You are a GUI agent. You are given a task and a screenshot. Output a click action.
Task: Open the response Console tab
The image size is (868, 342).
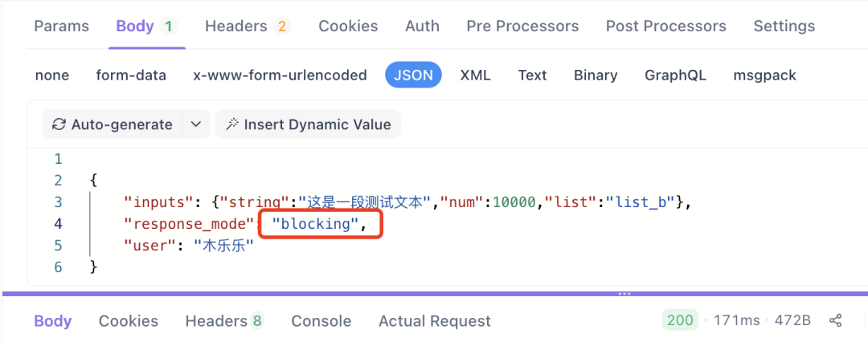(x=321, y=321)
